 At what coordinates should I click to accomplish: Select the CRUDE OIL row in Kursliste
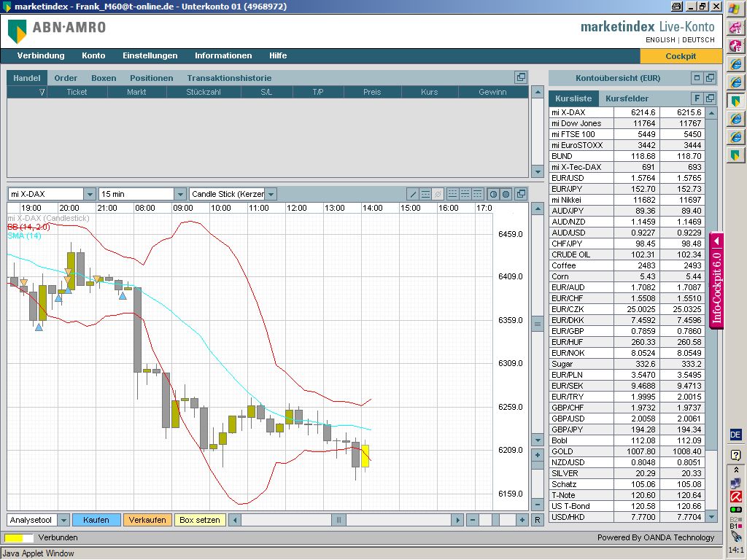tap(627, 254)
